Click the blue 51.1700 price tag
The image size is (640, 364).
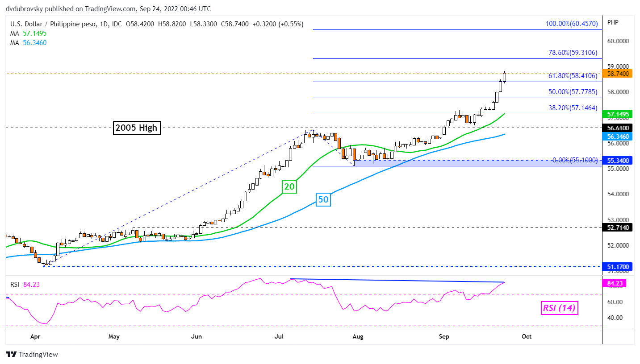(x=618, y=267)
